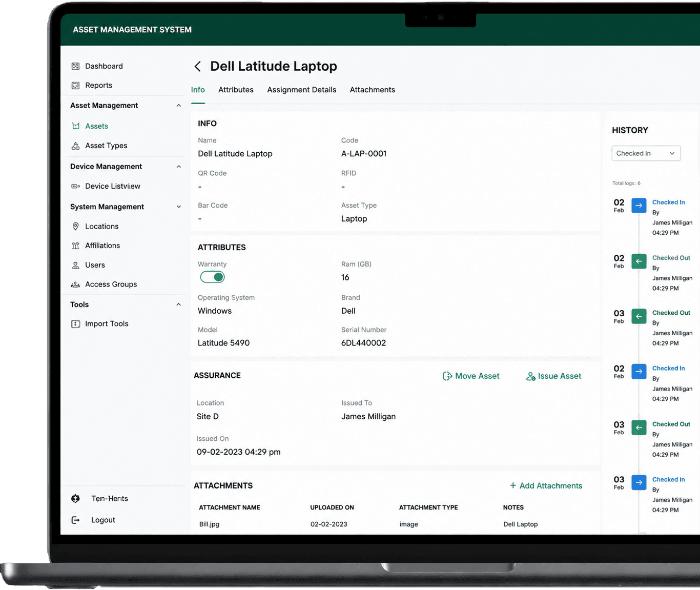This screenshot has width=700, height=590.
Task: Click the ATTACHMENT TYPE column header
Action: click(428, 507)
